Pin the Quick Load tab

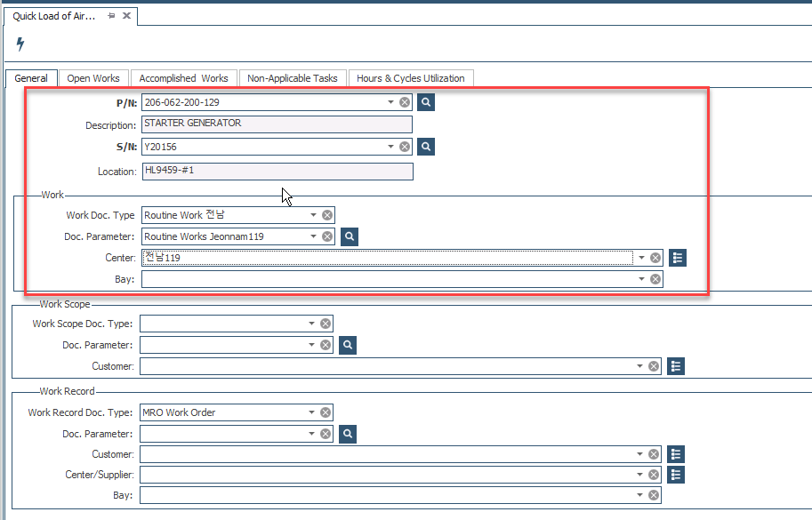pyautogui.click(x=111, y=16)
